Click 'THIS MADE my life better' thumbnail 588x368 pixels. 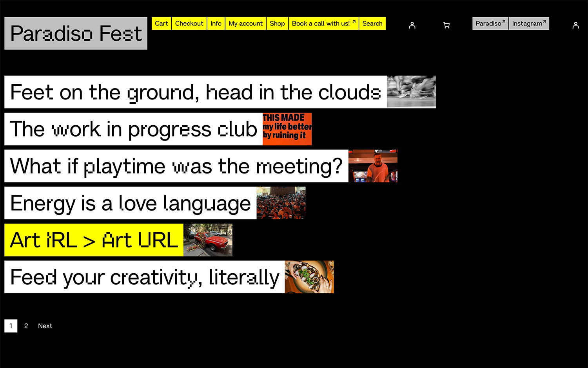pos(287,129)
